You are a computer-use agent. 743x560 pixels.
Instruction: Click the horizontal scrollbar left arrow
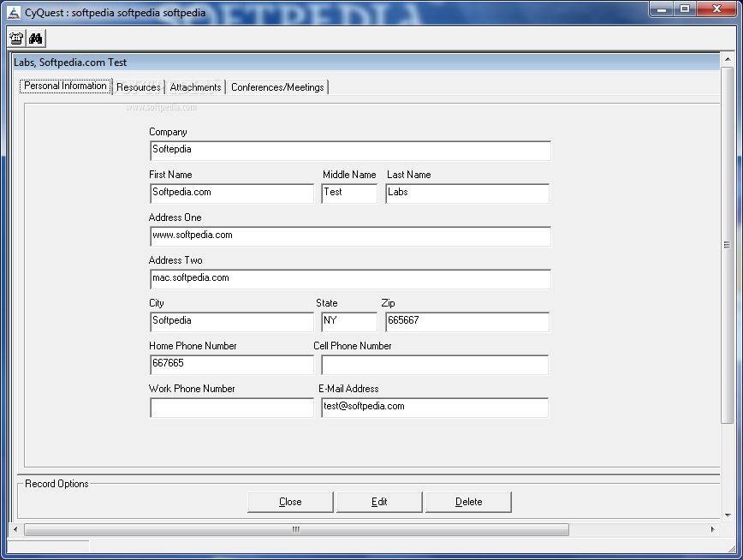coord(15,529)
